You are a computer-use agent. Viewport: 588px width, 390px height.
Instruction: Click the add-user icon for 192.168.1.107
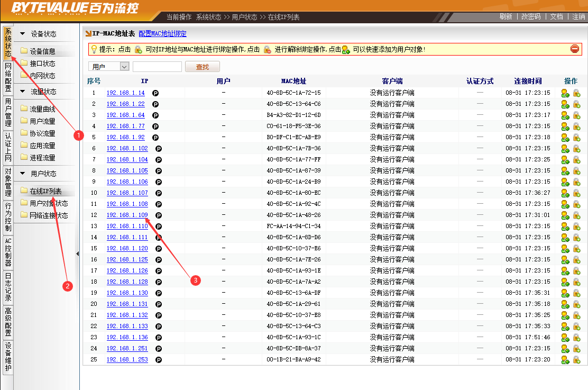click(x=565, y=193)
